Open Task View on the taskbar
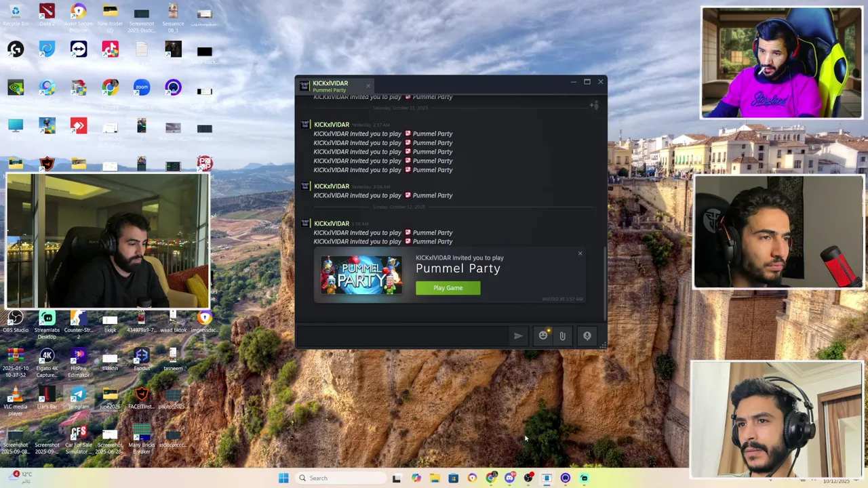This screenshot has width=868, height=488. click(x=397, y=479)
